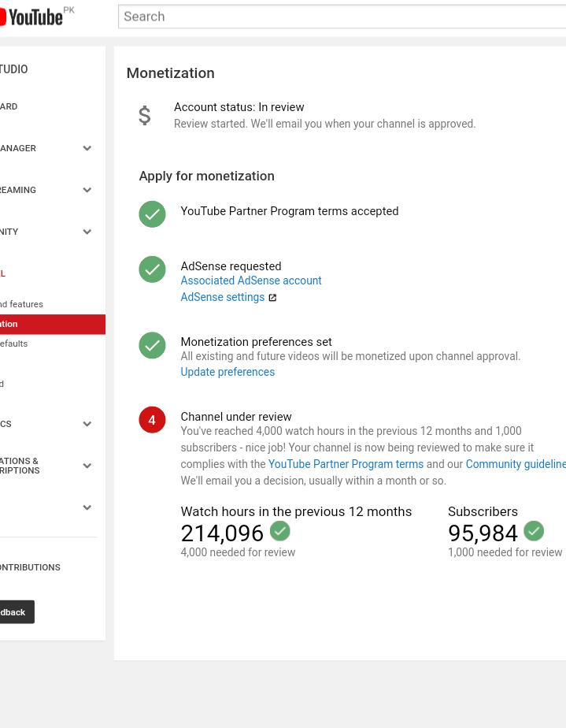Click the dollar sign account status icon
566x728 pixels.
click(145, 115)
